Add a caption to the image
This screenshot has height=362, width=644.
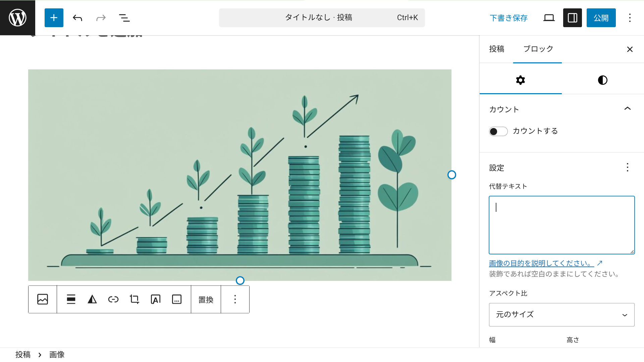pyautogui.click(x=177, y=299)
